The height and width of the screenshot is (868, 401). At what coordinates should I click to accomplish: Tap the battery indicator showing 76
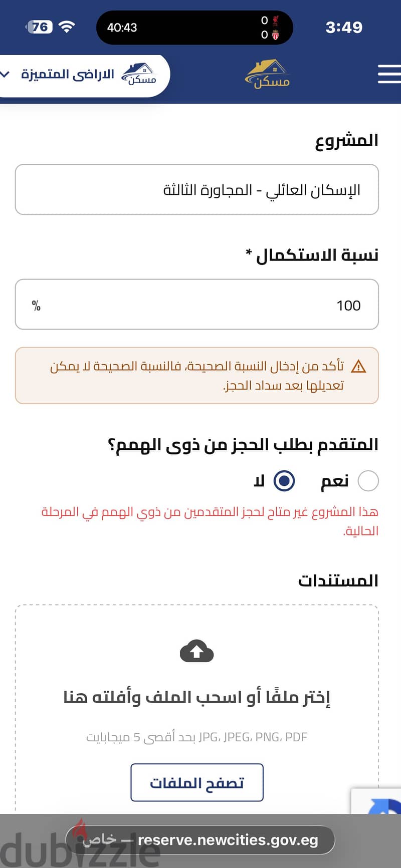pyautogui.click(x=39, y=27)
